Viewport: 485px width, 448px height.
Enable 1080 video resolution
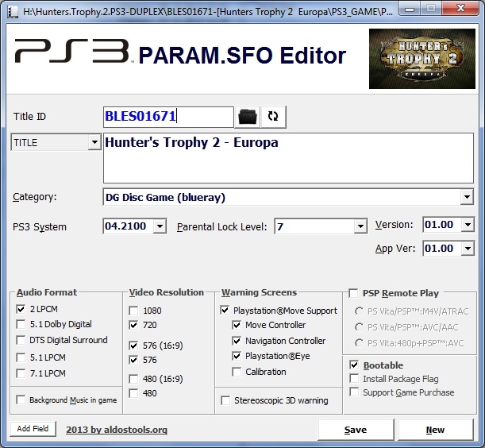[x=133, y=311]
